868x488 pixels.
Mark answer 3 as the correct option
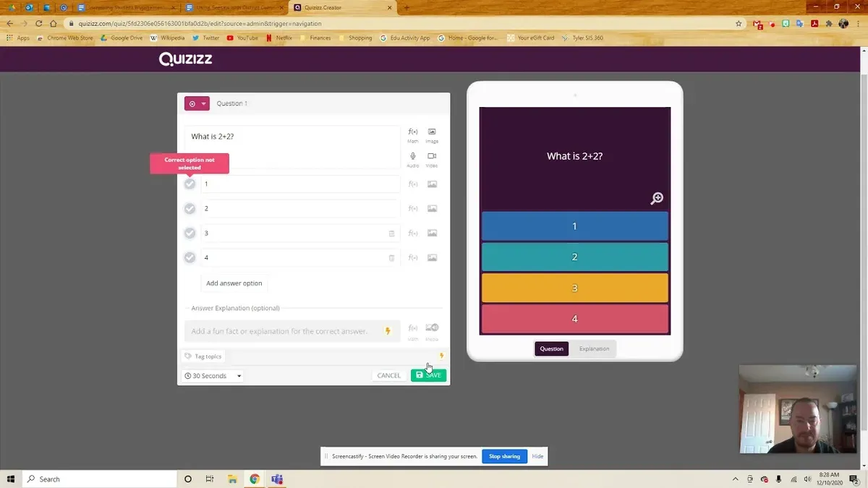[x=190, y=233]
